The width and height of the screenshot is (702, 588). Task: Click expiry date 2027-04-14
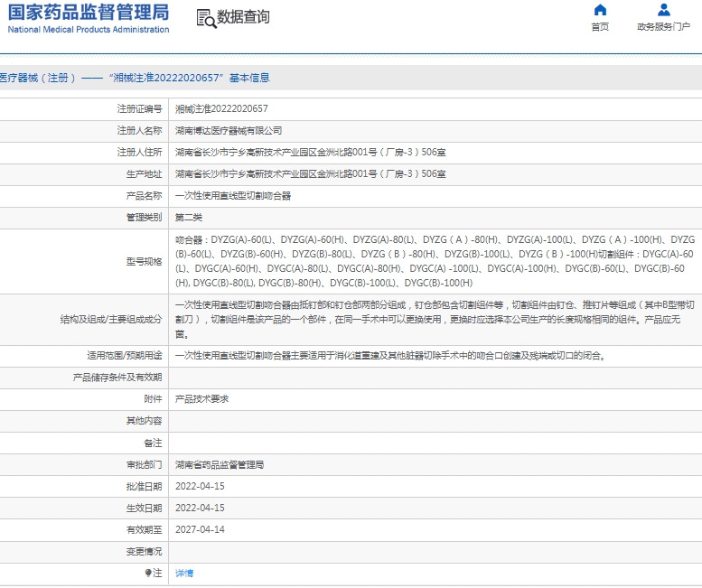point(200,529)
